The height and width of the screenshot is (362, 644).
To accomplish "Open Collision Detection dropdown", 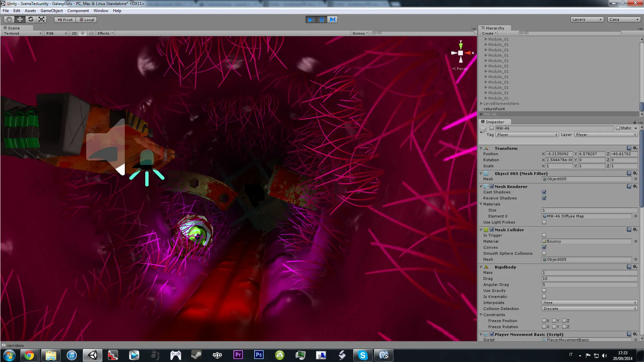I will (589, 309).
